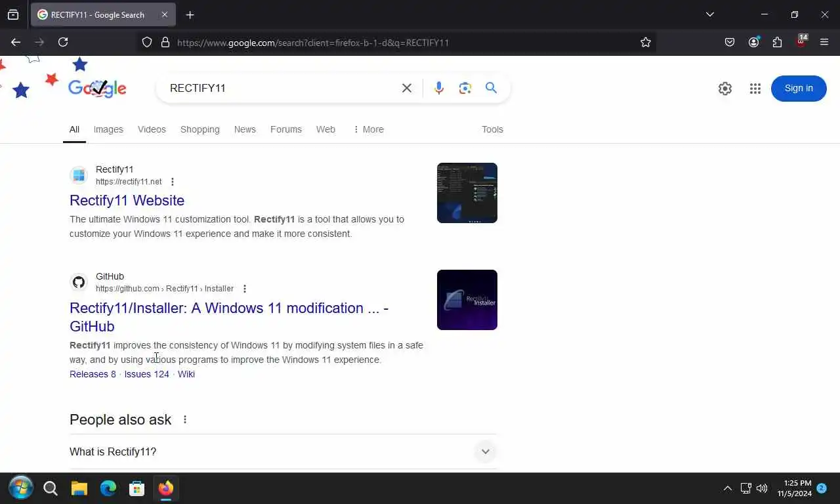Open the list all tabs chevron
This screenshot has width=840, height=504.
709,14
